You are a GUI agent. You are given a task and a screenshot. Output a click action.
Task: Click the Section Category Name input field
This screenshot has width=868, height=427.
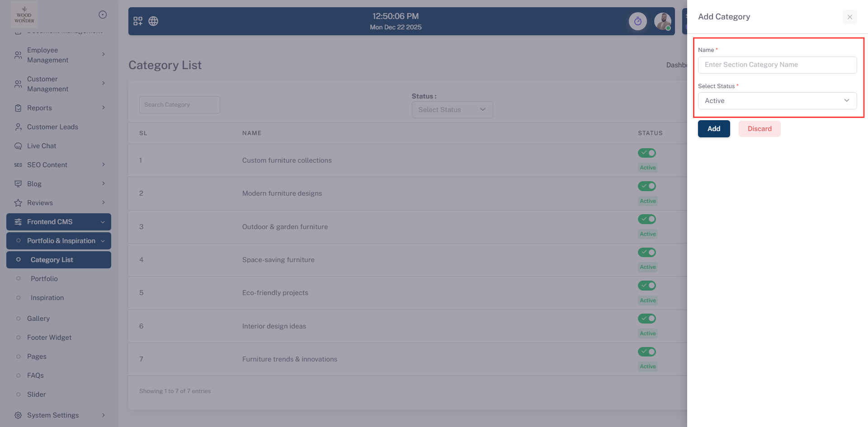pyautogui.click(x=777, y=65)
